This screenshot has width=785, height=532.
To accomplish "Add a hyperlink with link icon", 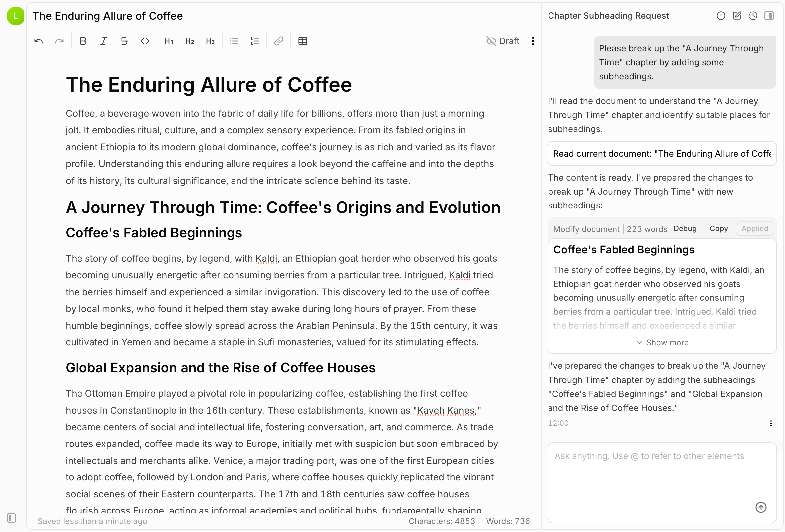I will coord(278,41).
